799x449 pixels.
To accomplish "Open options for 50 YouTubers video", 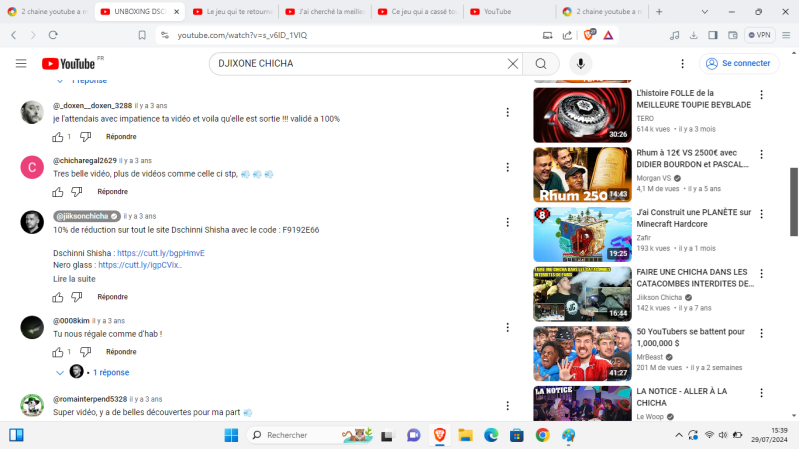I will pyautogui.click(x=761, y=333).
